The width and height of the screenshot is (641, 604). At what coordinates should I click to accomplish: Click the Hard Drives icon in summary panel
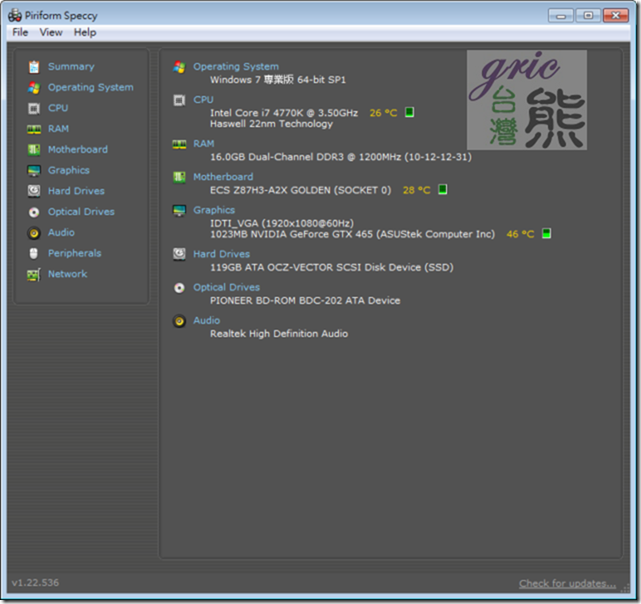179,254
